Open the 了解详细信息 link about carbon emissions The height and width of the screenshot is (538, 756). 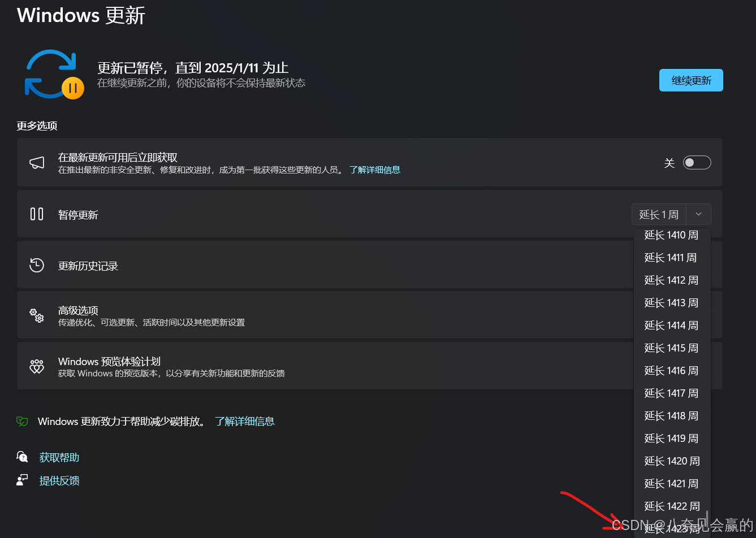coord(245,422)
